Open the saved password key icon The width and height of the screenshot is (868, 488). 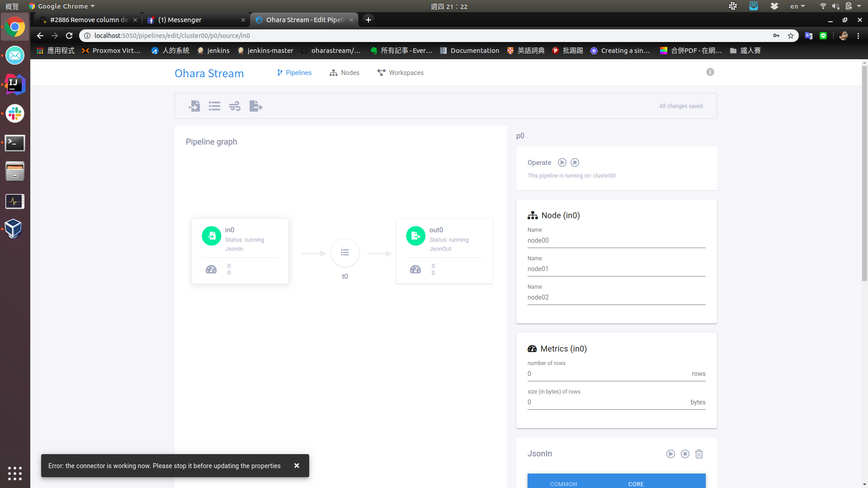[776, 36]
